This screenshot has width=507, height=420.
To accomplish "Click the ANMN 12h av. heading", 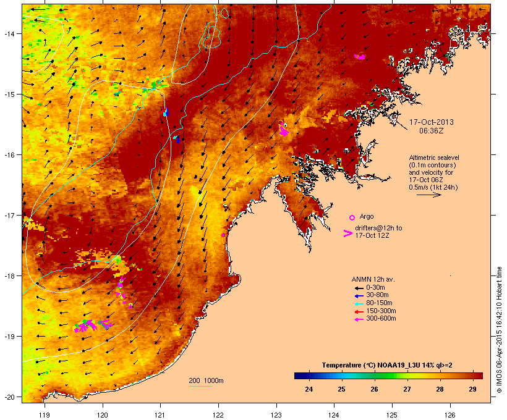I will click(373, 279).
